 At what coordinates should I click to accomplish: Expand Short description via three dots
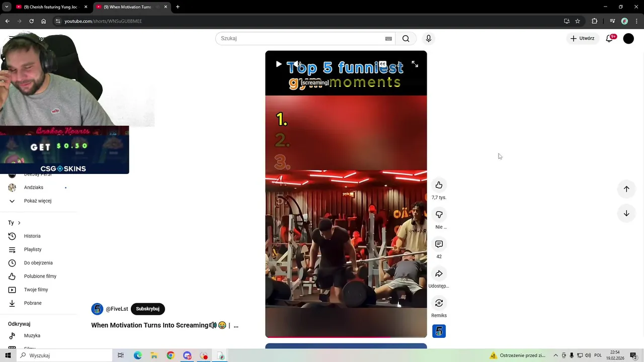tap(236, 326)
